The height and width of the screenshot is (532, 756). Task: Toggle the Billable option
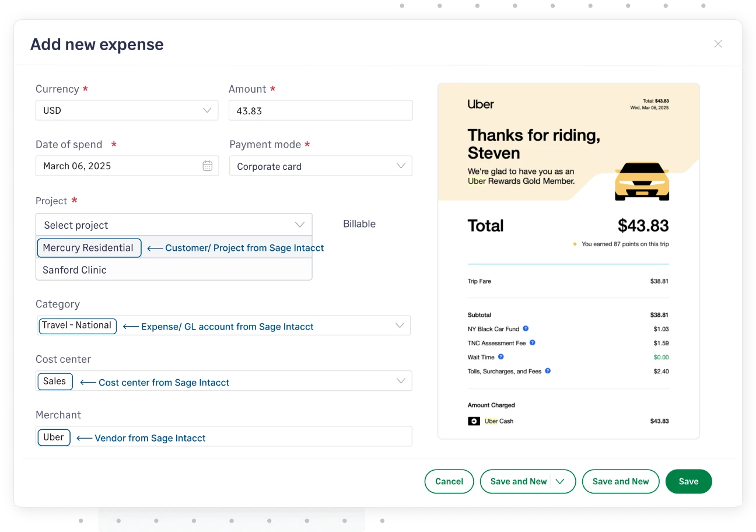point(359,224)
